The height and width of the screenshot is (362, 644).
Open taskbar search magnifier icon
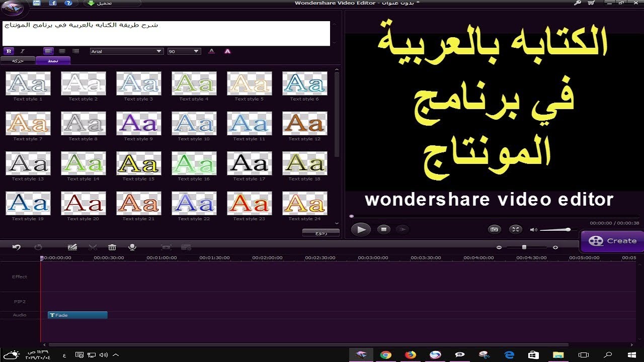pyautogui.click(x=608, y=355)
